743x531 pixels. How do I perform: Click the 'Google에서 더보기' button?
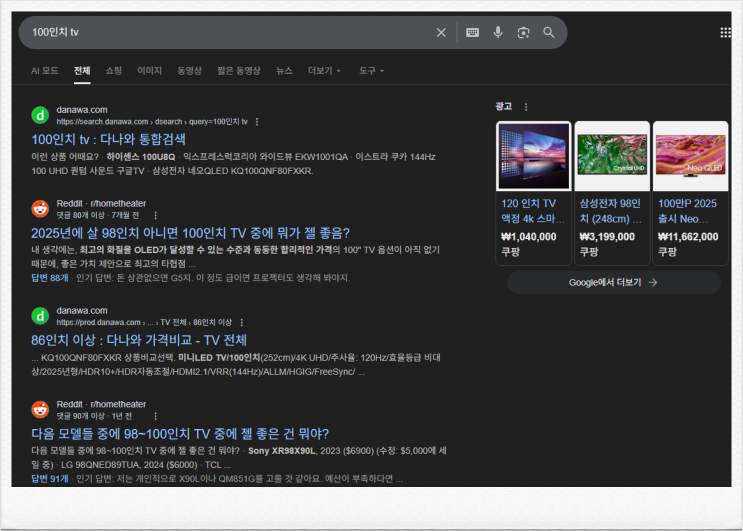pos(613,282)
